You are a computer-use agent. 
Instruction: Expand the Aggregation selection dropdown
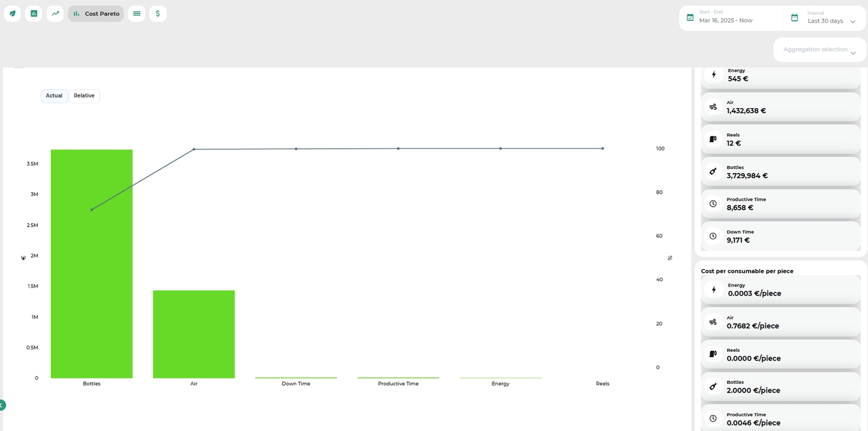[x=819, y=50]
